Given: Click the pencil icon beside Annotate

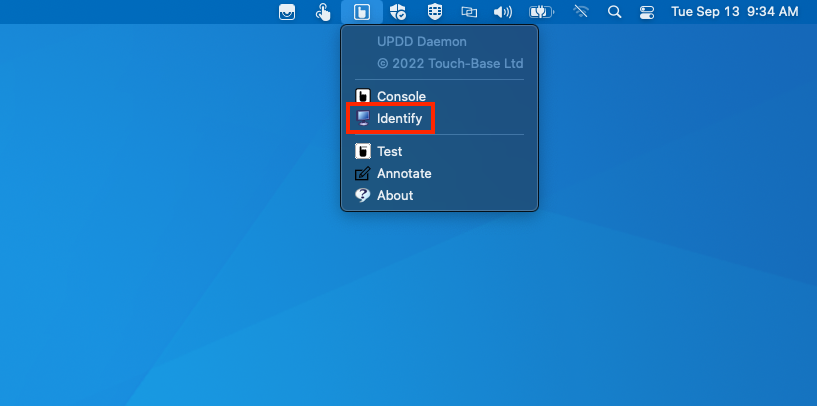Looking at the screenshot, I should click(363, 174).
